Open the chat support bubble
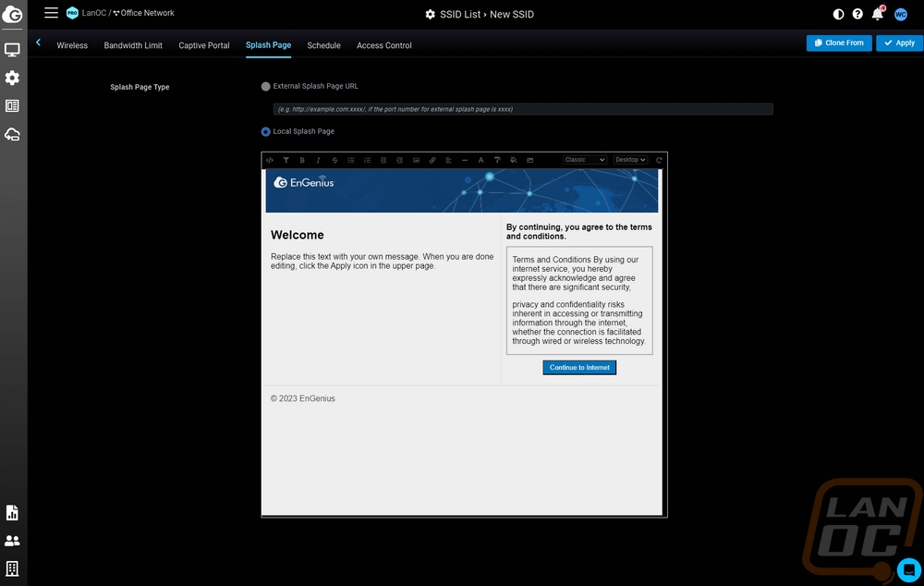924x586 pixels. click(x=908, y=569)
